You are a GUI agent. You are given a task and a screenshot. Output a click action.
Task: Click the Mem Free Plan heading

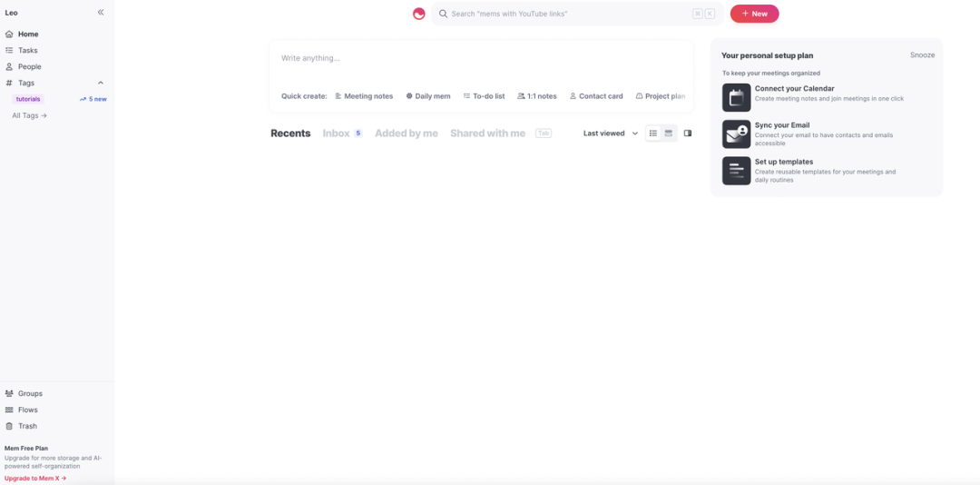pyautogui.click(x=26, y=449)
